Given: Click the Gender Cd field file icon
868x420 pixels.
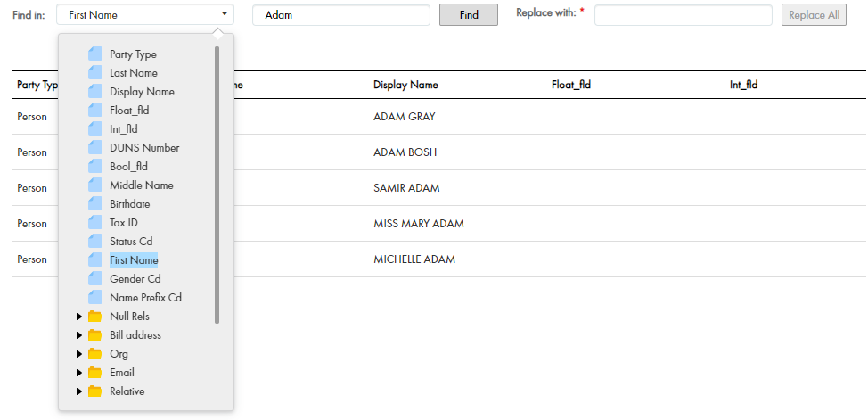Looking at the screenshot, I should pyautogui.click(x=95, y=279).
